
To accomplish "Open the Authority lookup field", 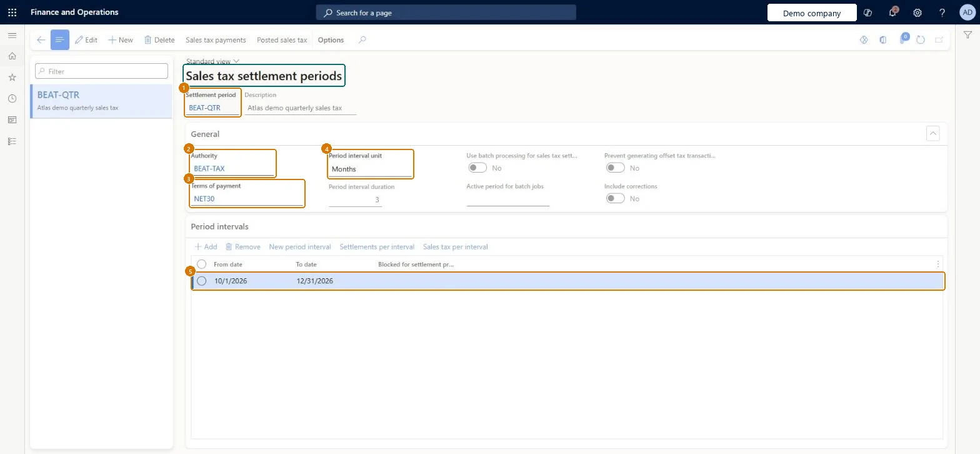I will point(232,169).
